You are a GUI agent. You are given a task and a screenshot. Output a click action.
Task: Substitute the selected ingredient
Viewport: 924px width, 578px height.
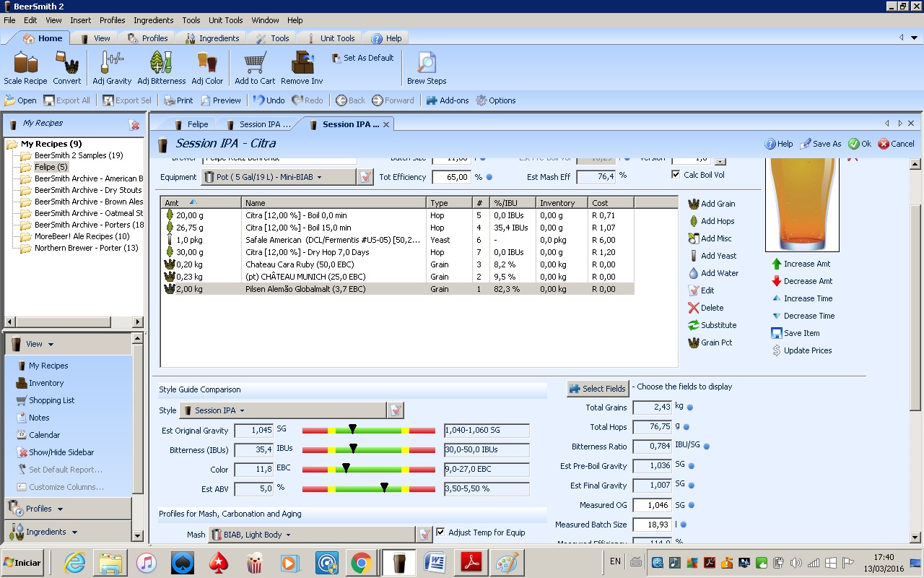[x=712, y=325]
